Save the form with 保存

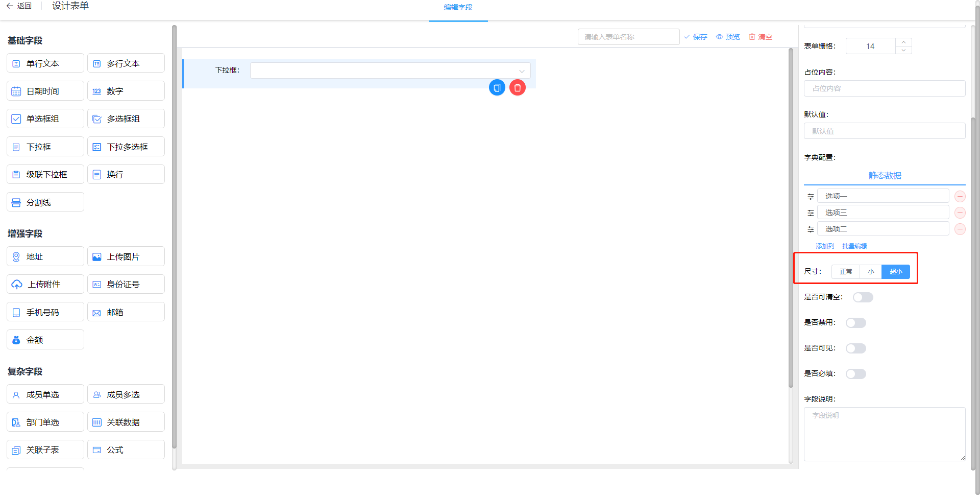pyautogui.click(x=696, y=37)
